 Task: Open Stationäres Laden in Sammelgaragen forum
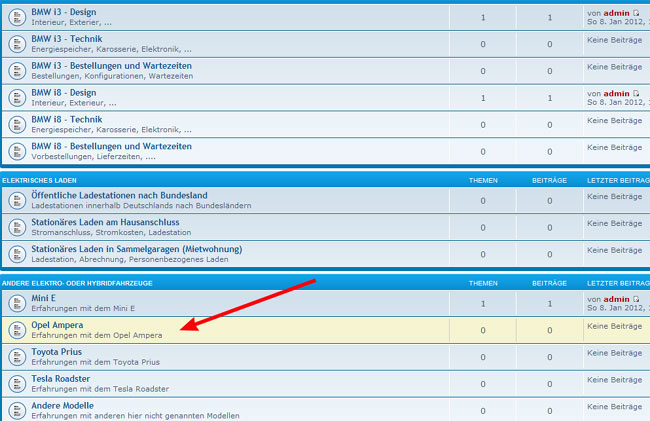(138, 248)
